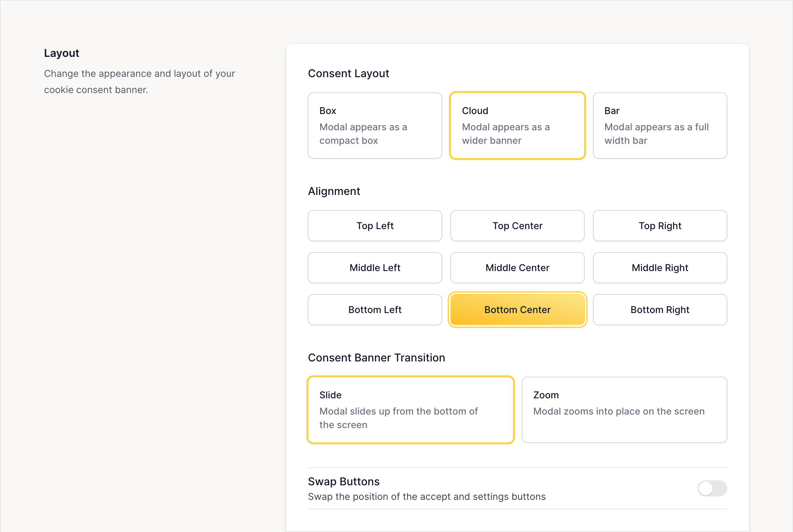Click the Swap Buttons label
The width and height of the screenshot is (793, 532).
pyautogui.click(x=344, y=482)
